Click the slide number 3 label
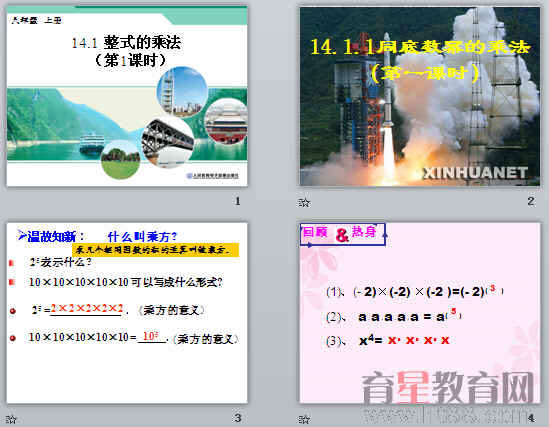Image resolution: width=549 pixels, height=427 pixels. 238,418
